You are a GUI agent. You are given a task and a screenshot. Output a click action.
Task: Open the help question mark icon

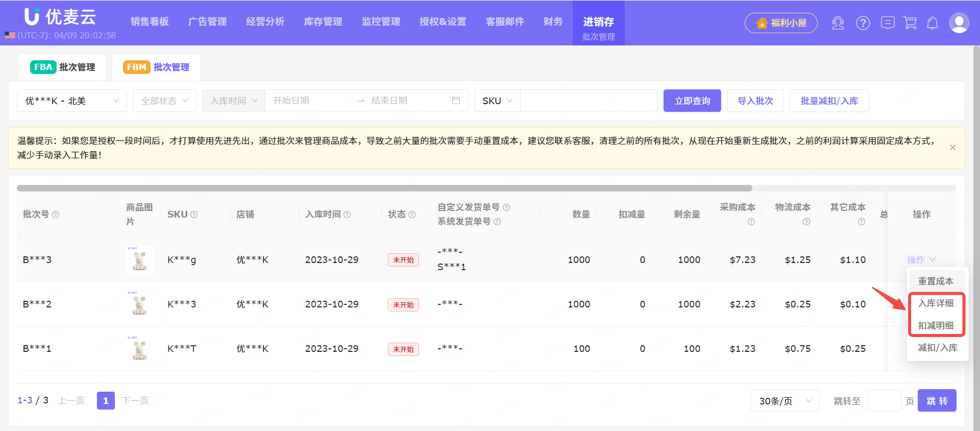pyautogui.click(x=863, y=23)
